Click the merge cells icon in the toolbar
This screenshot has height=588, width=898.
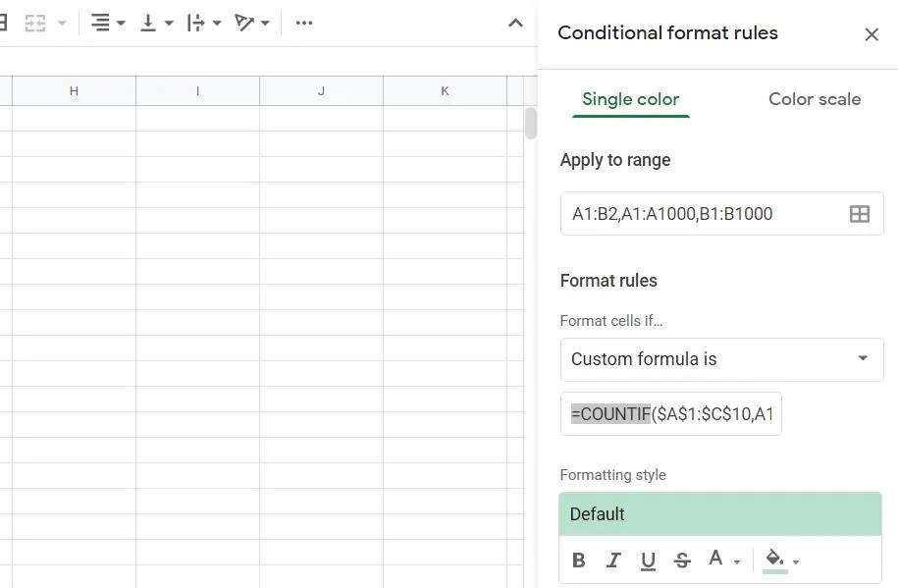point(35,22)
